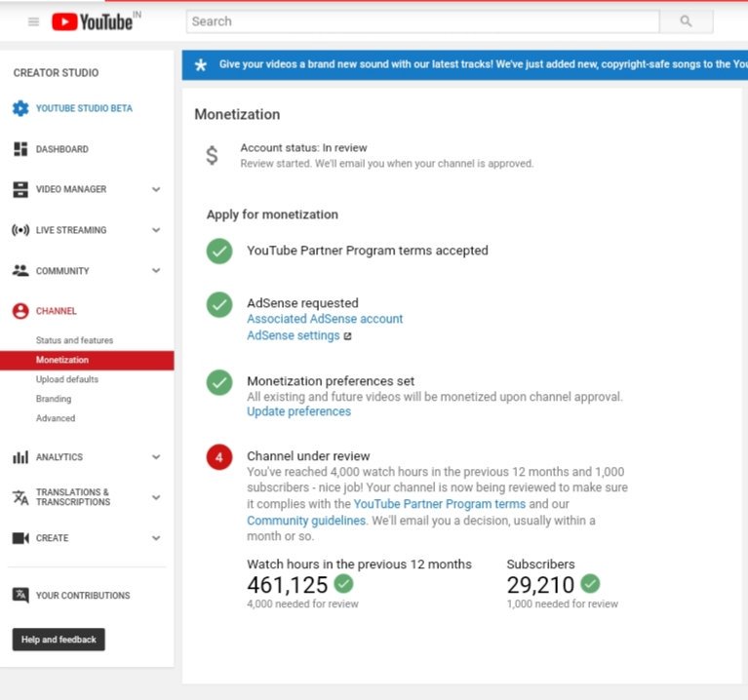
Task: Click the 461,125 watch hours value
Action: pyautogui.click(x=287, y=585)
